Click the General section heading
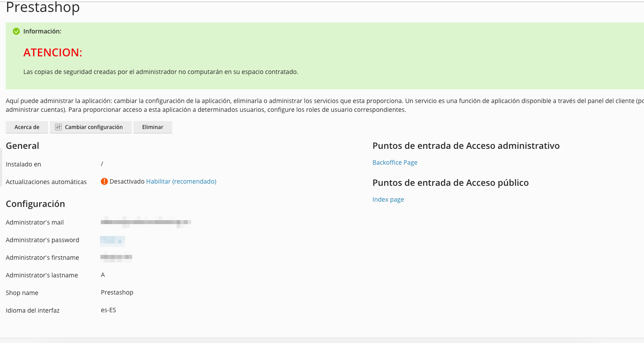 coord(22,146)
